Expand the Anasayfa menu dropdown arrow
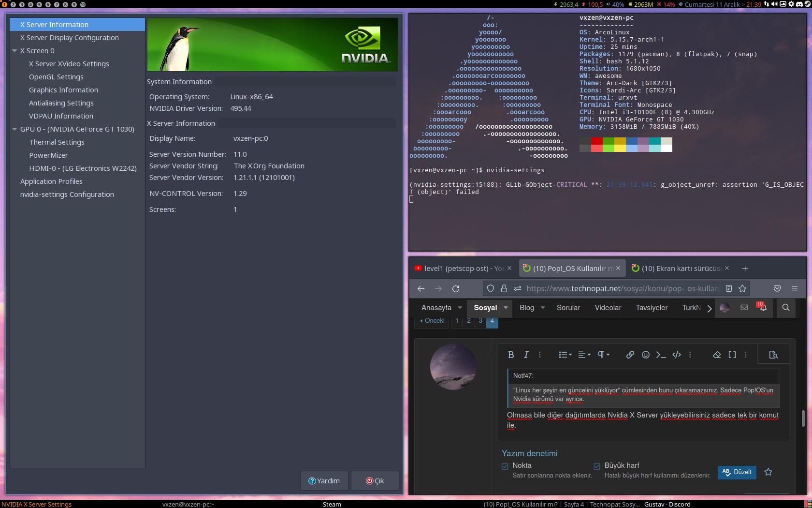Screen dimensions: 812x508 (x=460, y=307)
